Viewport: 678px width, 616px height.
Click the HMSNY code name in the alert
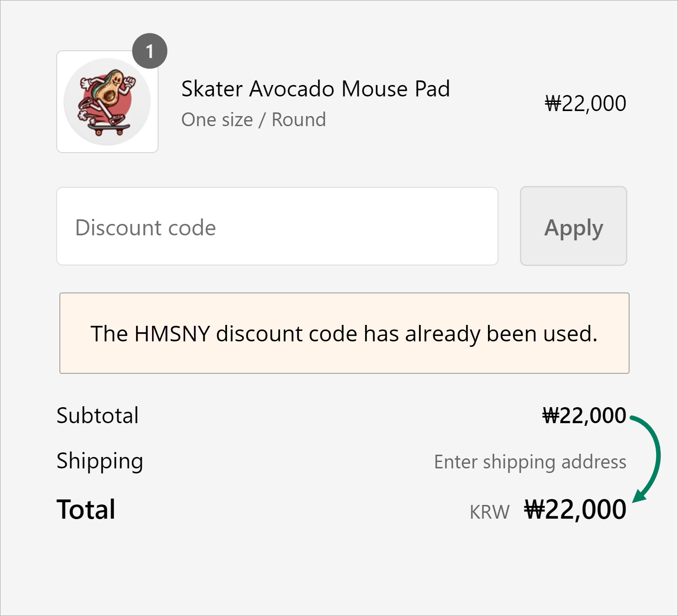(172, 334)
